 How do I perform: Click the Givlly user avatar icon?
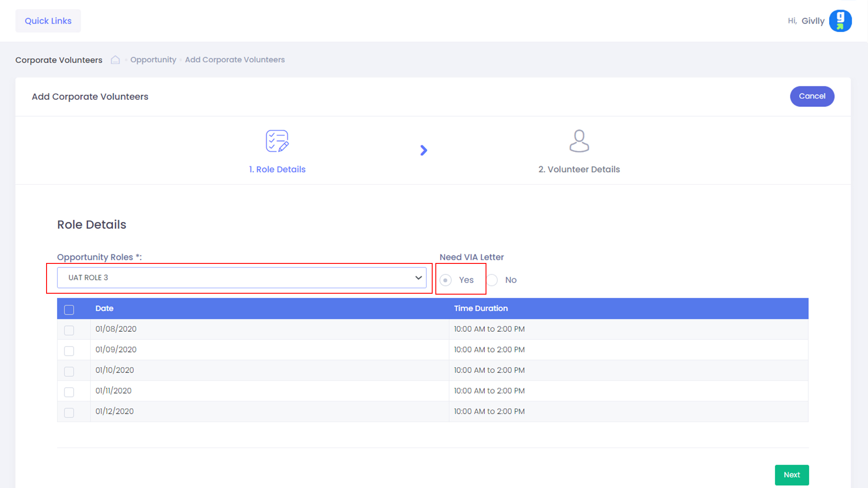click(840, 21)
